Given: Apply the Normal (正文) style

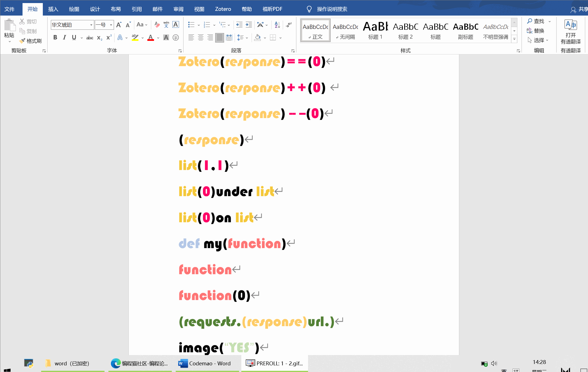Looking at the screenshot, I should 316,31.
